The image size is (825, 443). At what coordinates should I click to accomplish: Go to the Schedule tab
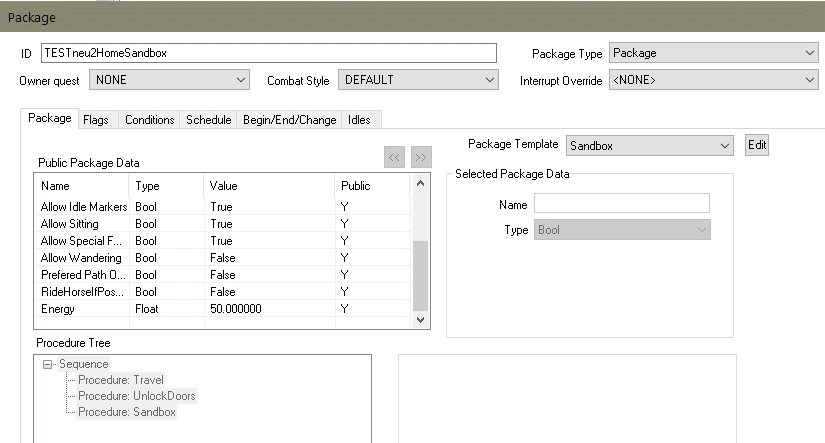pos(208,120)
